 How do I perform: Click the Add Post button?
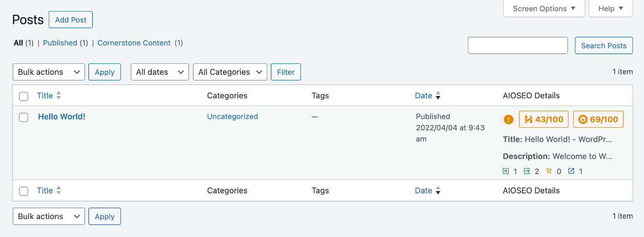[71, 20]
